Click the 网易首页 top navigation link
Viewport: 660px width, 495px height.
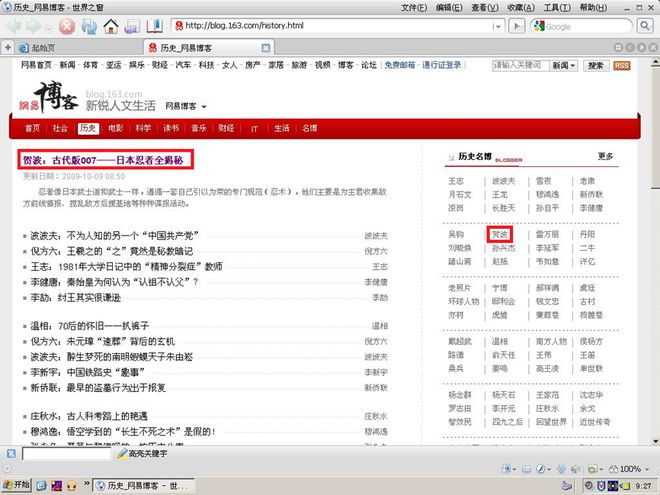pos(36,65)
